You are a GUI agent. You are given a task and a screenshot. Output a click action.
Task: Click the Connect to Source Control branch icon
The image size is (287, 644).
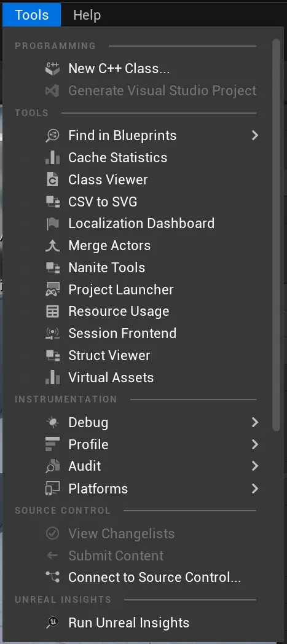(x=53, y=578)
